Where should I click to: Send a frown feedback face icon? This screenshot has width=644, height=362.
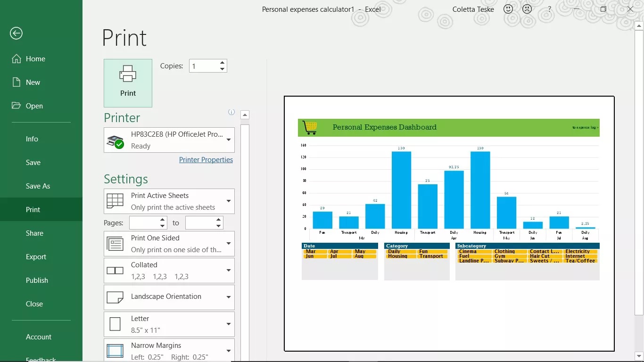[x=527, y=9]
